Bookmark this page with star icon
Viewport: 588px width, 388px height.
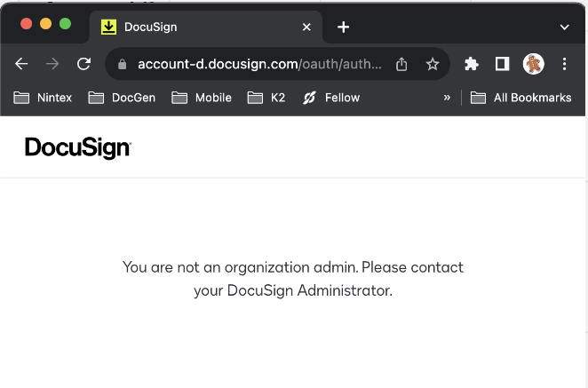[433, 64]
